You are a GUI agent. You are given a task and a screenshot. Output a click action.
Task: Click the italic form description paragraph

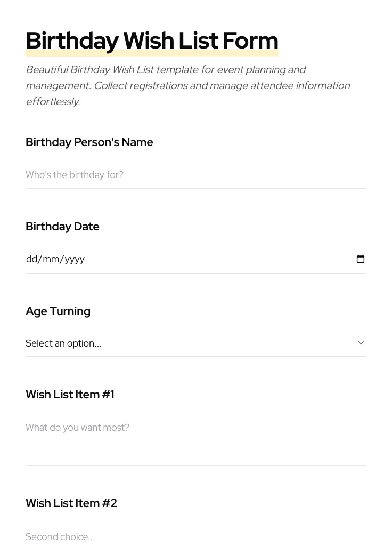pos(186,85)
